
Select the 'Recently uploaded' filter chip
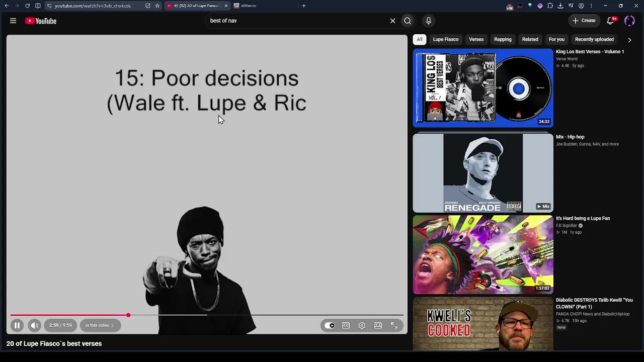(x=594, y=39)
